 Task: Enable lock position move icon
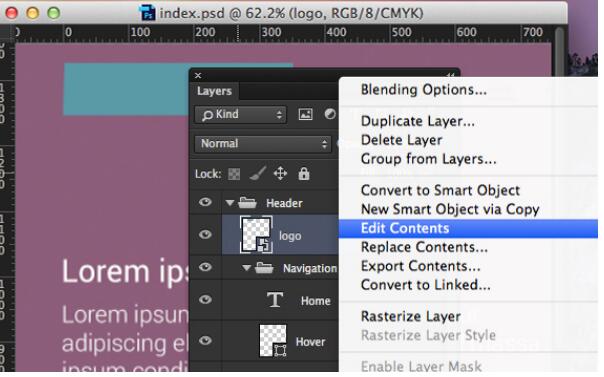click(280, 173)
